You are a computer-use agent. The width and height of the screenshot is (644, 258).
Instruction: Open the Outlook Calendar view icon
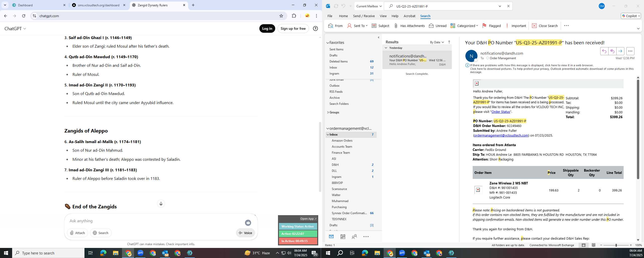343,237
